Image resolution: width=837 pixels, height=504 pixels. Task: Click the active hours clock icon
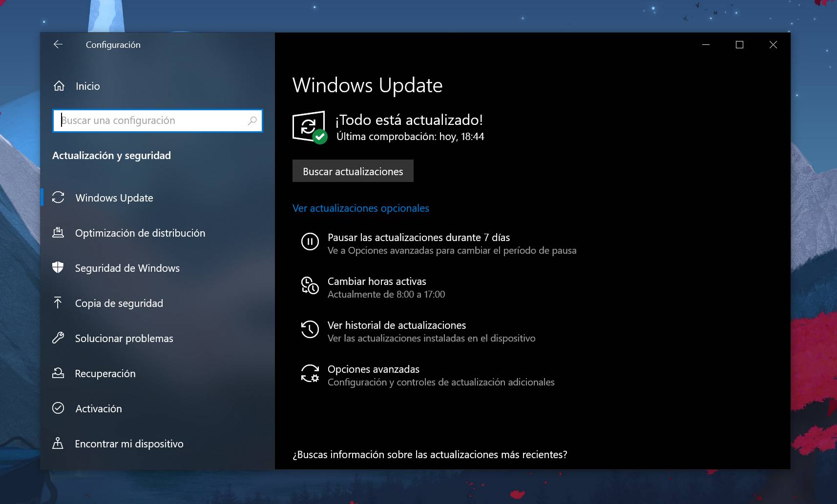point(310,285)
